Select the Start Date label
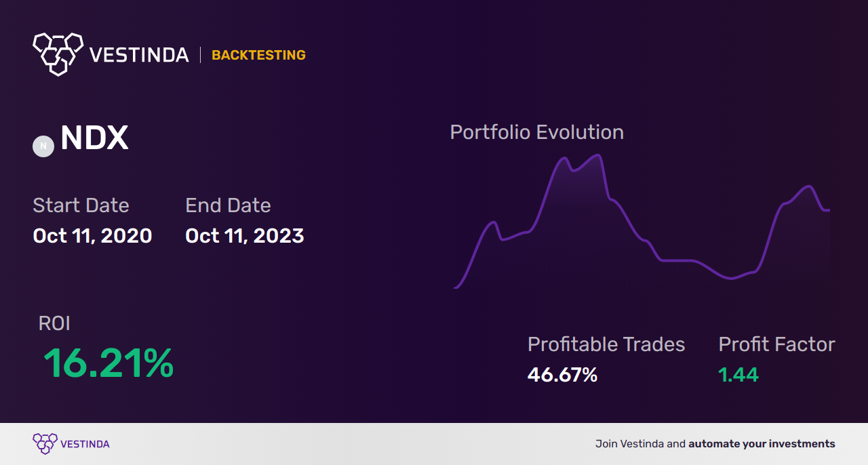The height and width of the screenshot is (465, 868). [81, 205]
